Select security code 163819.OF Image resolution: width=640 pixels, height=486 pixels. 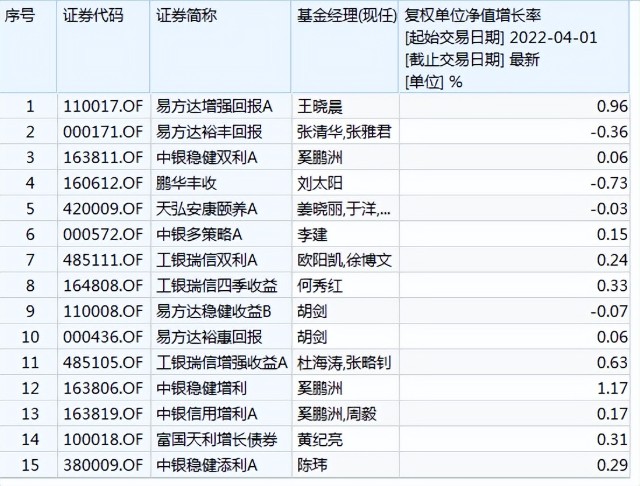tap(103, 414)
